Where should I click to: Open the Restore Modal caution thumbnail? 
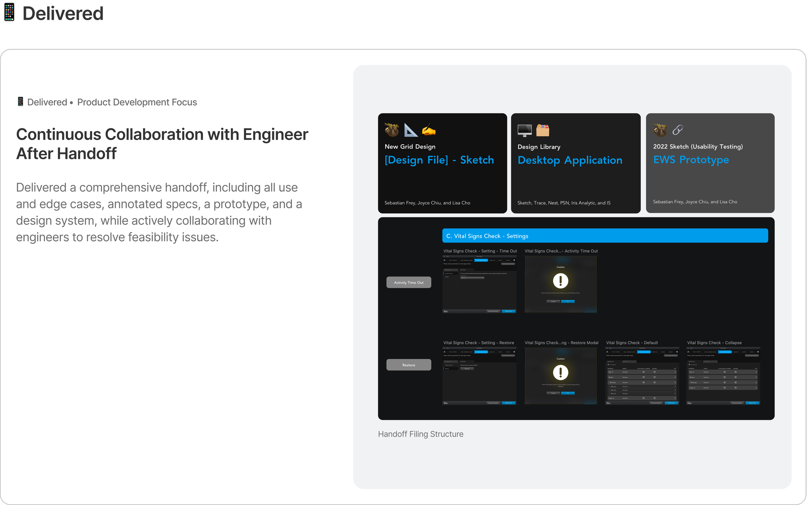pyautogui.click(x=560, y=376)
